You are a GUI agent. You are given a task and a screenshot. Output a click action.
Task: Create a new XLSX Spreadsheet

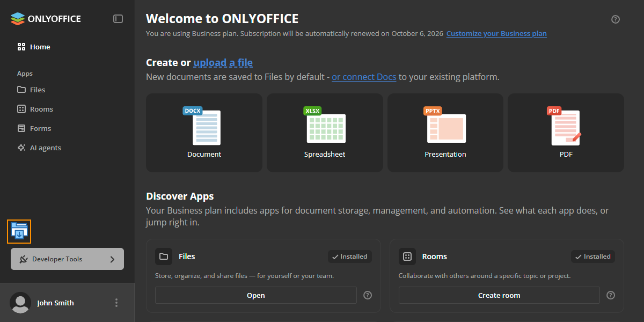[325, 133]
